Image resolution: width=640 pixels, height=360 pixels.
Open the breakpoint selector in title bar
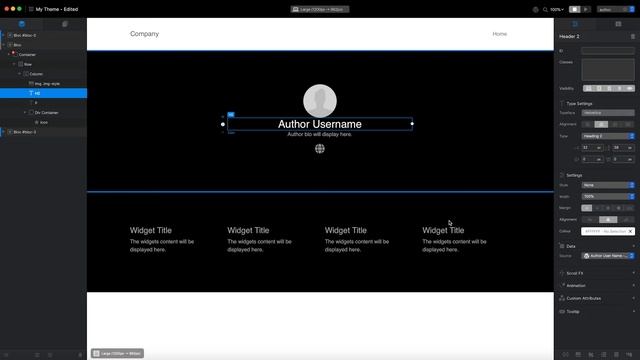click(320, 9)
